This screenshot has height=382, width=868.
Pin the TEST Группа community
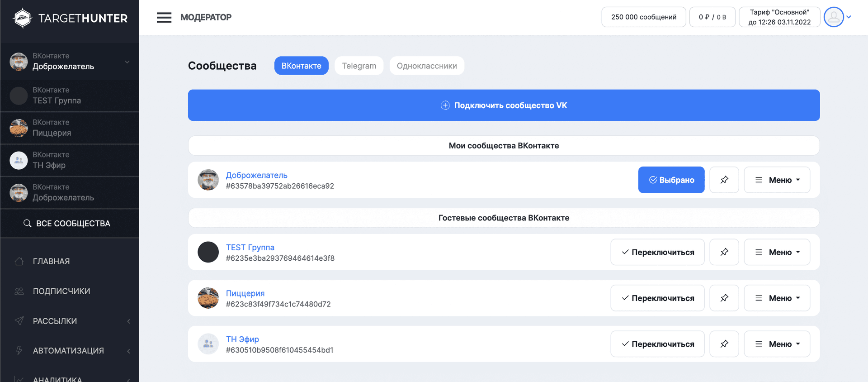724,252
